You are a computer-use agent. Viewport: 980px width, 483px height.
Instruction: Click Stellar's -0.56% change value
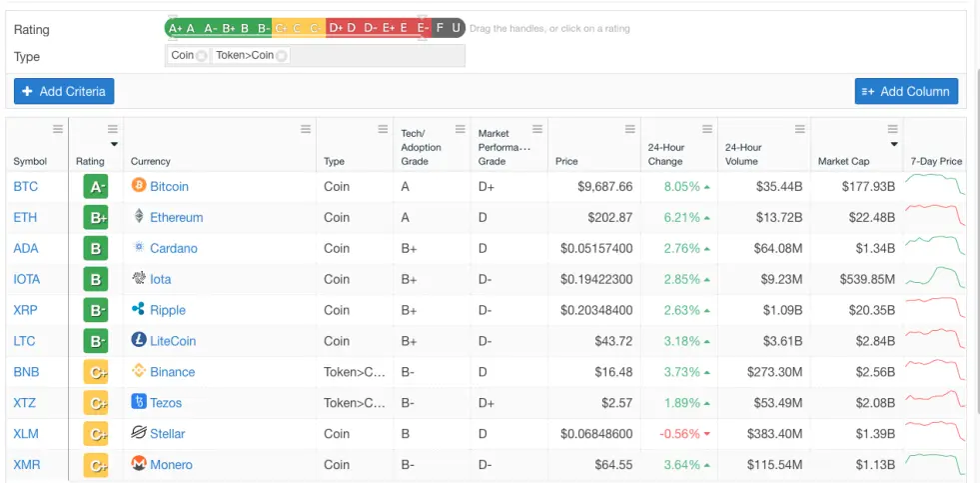pos(677,434)
